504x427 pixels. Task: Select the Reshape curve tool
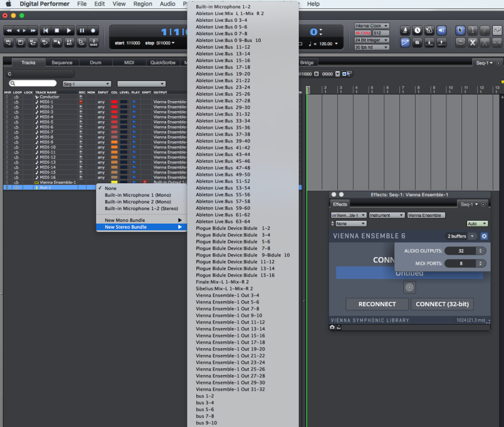click(497, 31)
